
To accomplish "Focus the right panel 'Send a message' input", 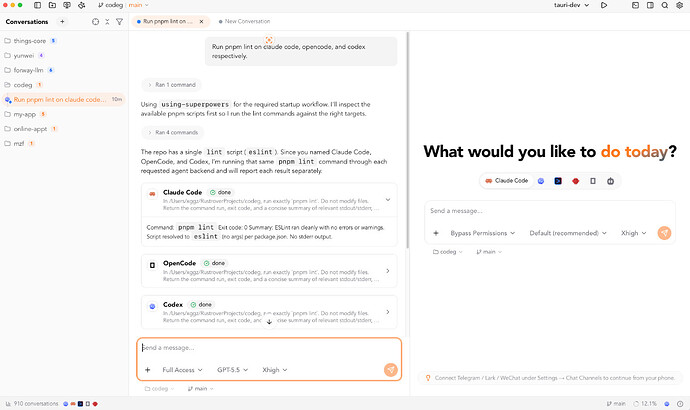I will [550, 211].
